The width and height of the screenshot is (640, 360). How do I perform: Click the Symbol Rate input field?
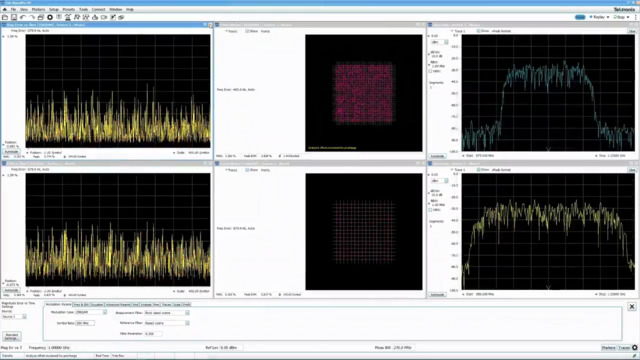click(x=85, y=323)
